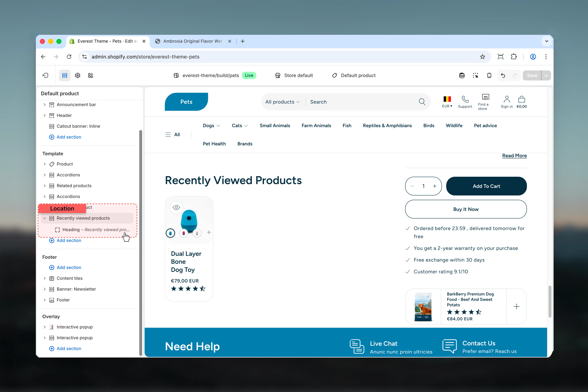Add BarkBerry dog food with plus

coord(516,306)
